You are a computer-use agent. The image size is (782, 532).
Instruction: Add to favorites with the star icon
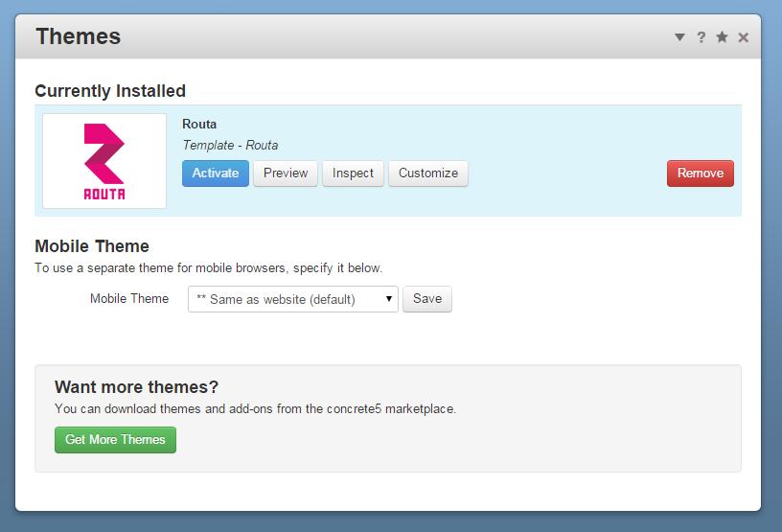coord(722,37)
